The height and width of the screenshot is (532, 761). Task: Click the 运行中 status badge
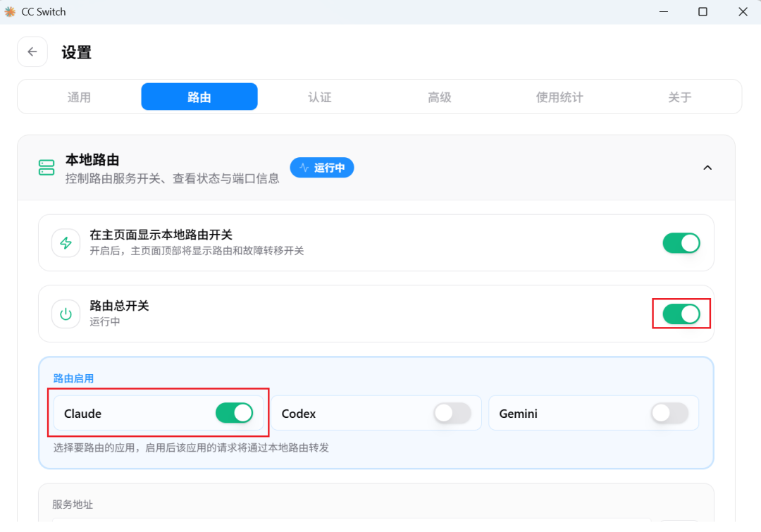(322, 168)
